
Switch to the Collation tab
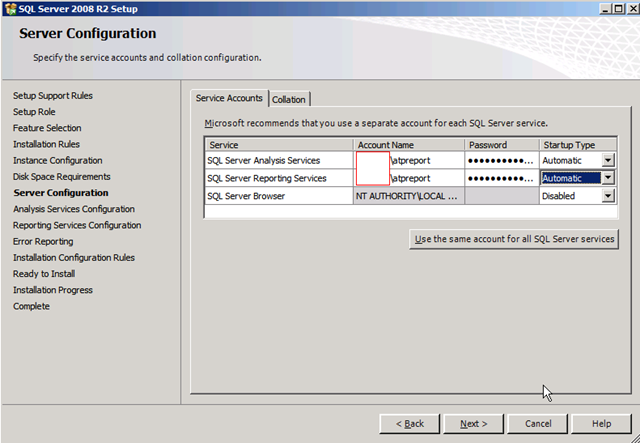289,99
